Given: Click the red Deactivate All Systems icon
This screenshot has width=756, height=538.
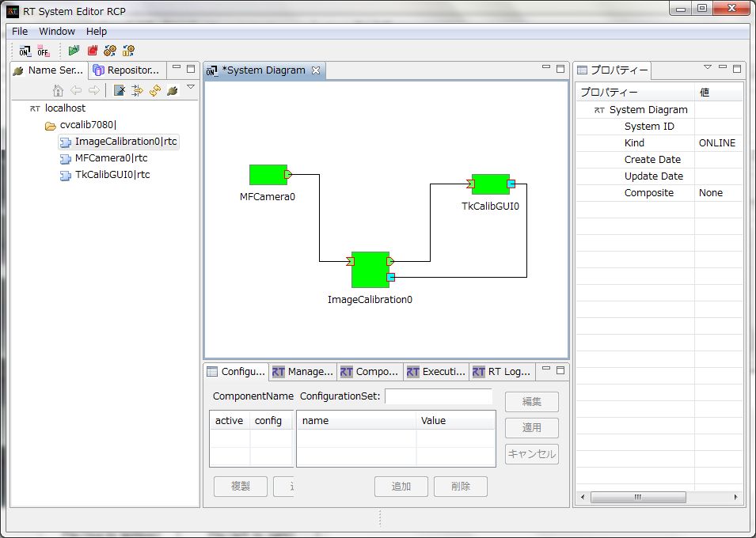Looking at the screenshot, I should (93, 51).
